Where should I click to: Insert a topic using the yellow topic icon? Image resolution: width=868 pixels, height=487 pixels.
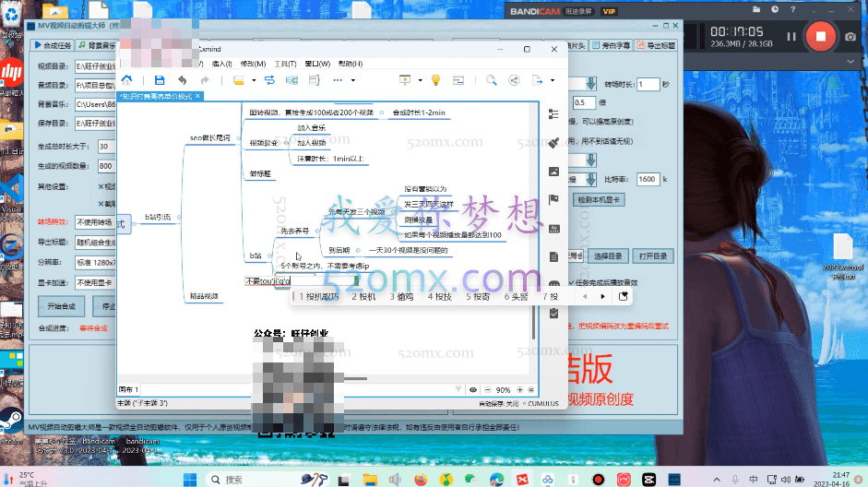(239, 80)
